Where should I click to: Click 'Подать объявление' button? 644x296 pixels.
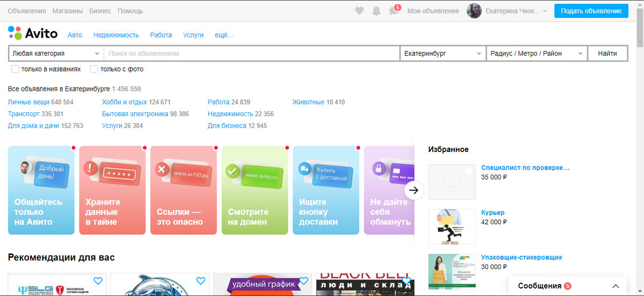[591, 11]
